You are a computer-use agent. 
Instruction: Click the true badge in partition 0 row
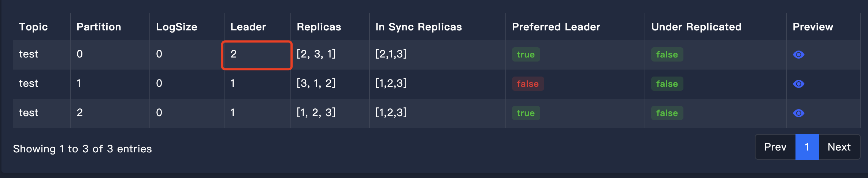[526, 55]
